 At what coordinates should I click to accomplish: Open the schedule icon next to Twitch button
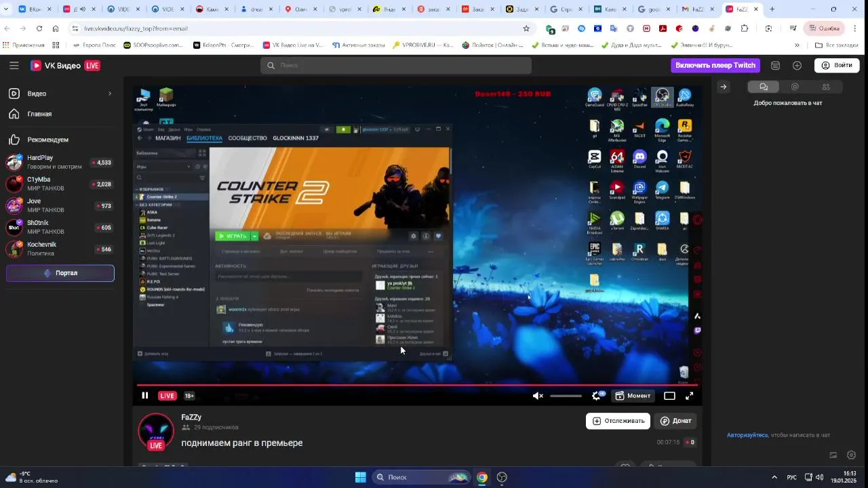[776, 65]
